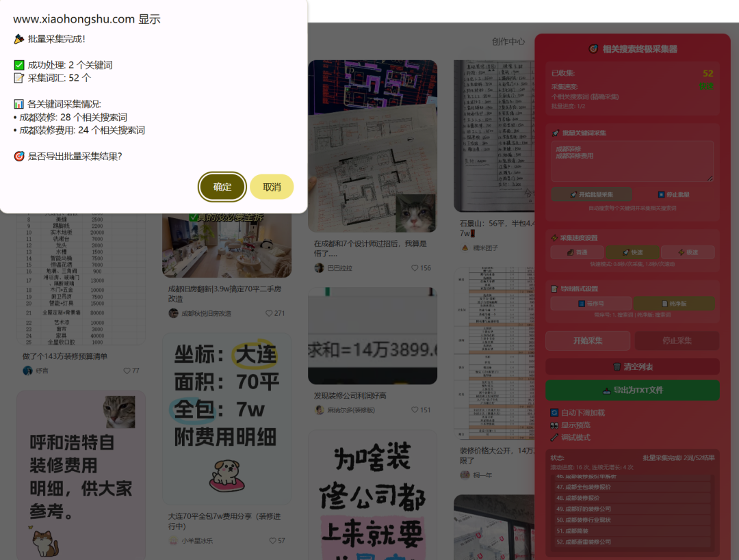Open post titled 成都旧房翻新 3.9w搞定70平

[x=225, y=293]
